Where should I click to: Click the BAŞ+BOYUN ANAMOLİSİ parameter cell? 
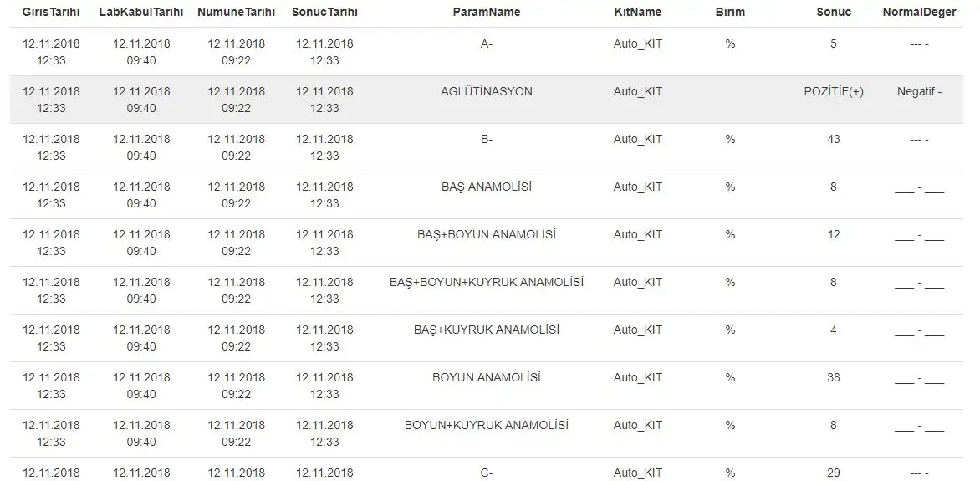point(487,235)
